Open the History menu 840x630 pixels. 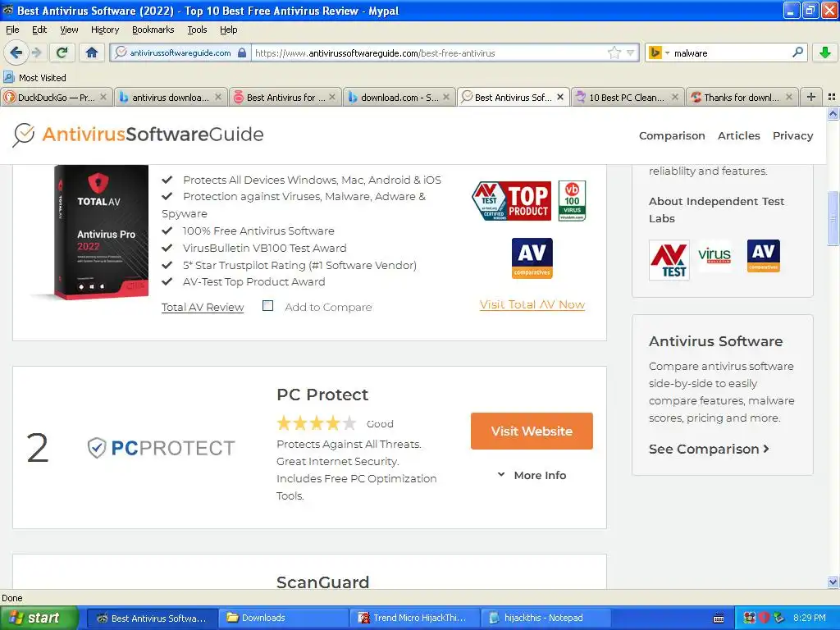pos(105,30)
